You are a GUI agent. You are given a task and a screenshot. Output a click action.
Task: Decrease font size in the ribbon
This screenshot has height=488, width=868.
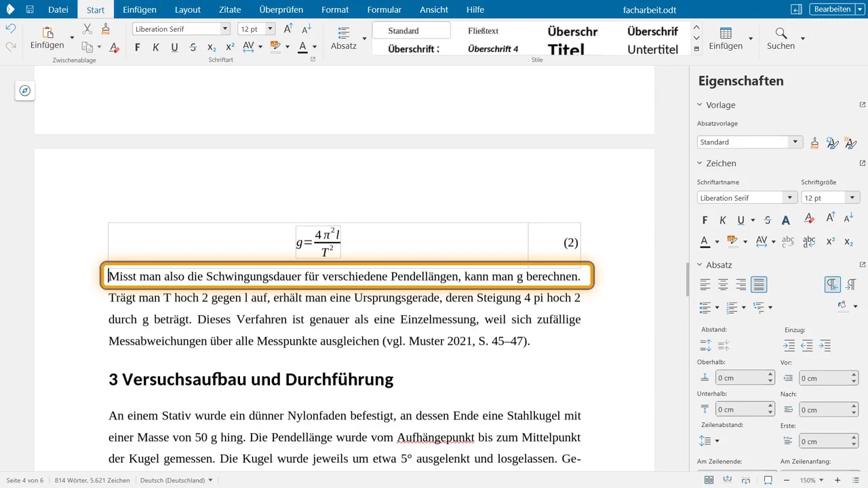click(x=307, y=28)
